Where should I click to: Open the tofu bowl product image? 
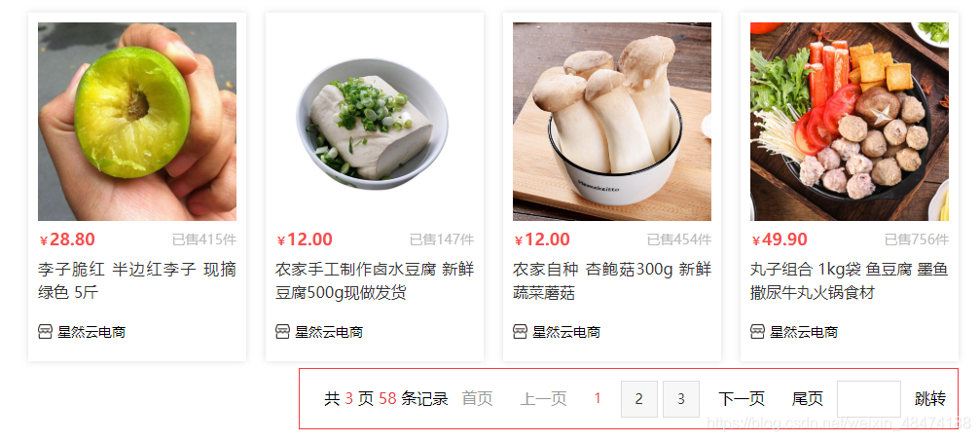click(375, 122)
